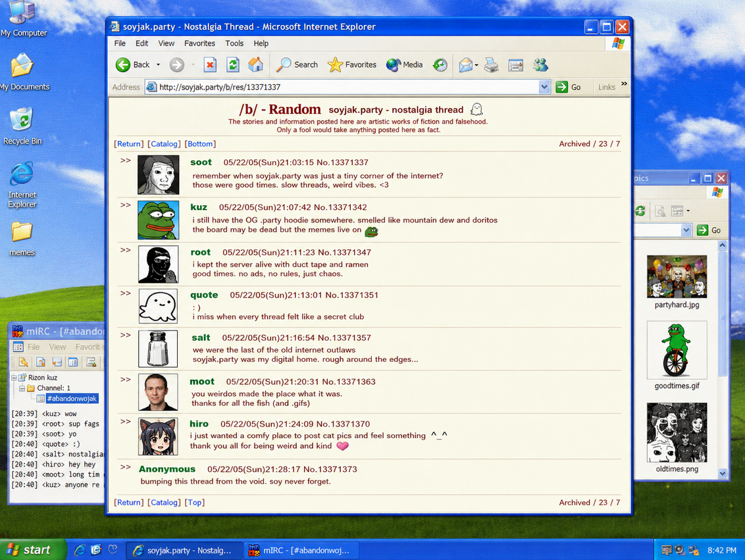Open the File menu in mIRC
This screenshot has width=745, height=560.
(34, 347)
